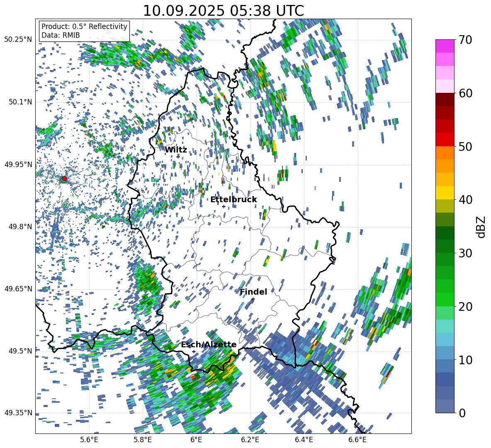The height and width of the screenshot is (448, 491).
Task: Click the latitude label 50.25°N
Action: [18, 40]
